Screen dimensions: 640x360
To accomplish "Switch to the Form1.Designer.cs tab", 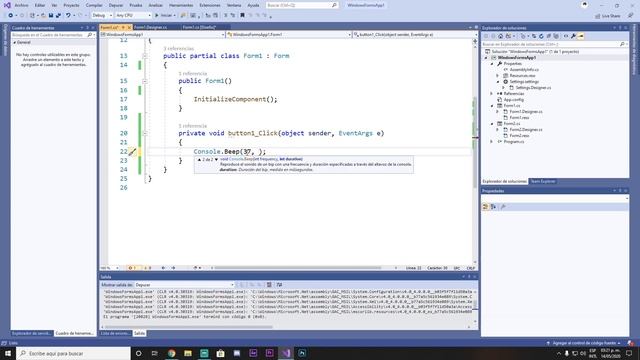I will click(x=151, y=27).
